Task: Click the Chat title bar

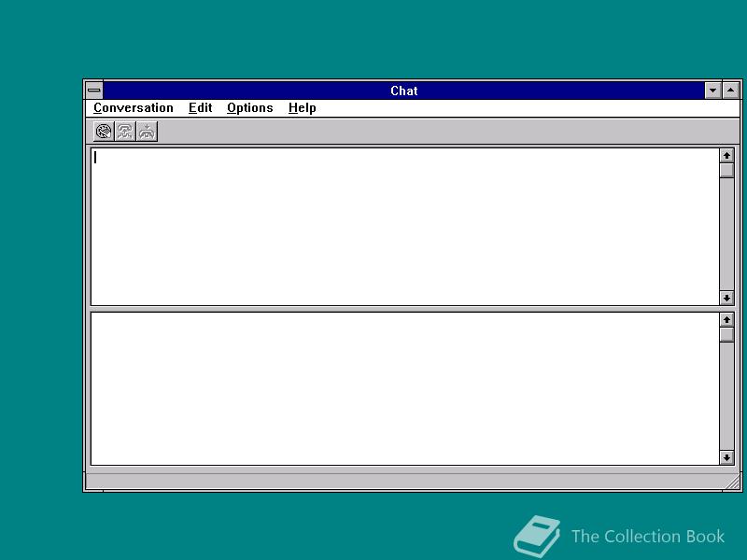Action: tap(403, 91)
